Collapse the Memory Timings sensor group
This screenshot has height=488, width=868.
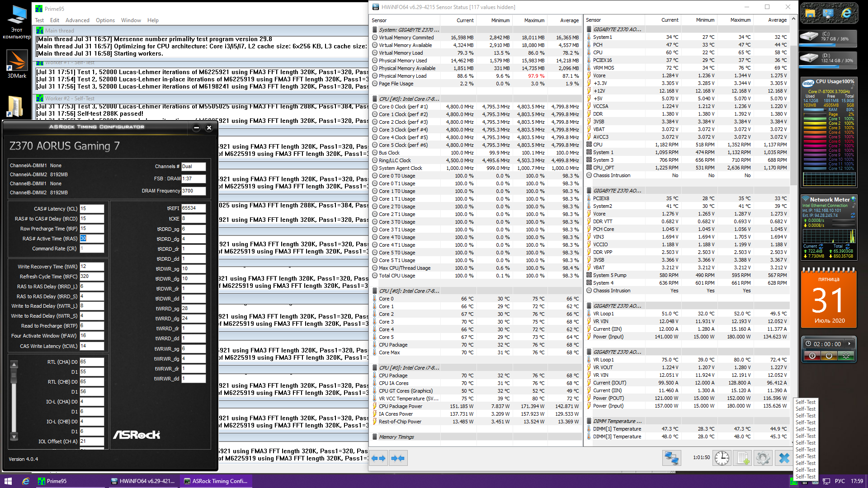pos(396,437)
